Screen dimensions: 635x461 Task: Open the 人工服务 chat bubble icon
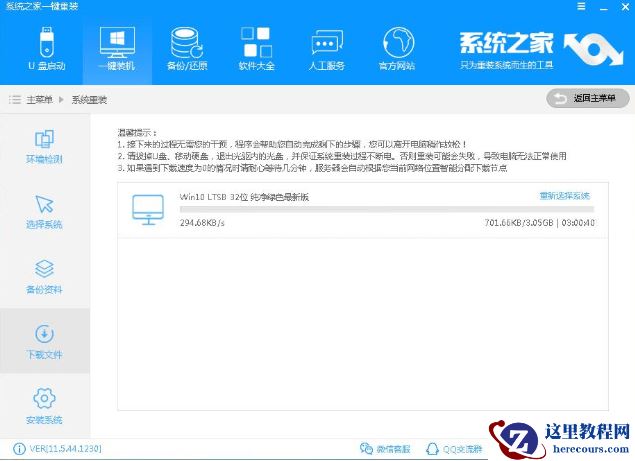pos(327,42)
